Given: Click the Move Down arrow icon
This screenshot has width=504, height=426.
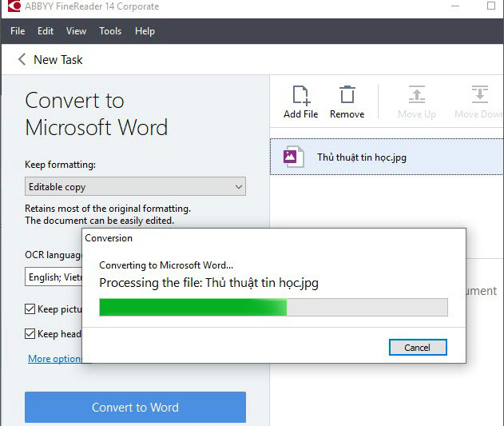Looking at the screenshot, I should point(478,95).
